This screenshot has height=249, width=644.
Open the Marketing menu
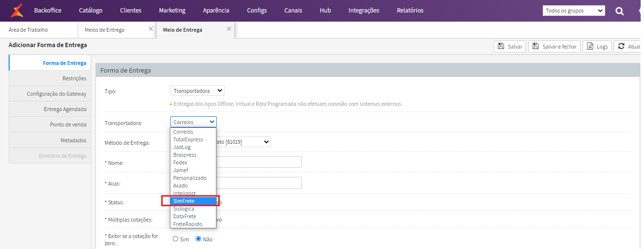coord(172,10)
